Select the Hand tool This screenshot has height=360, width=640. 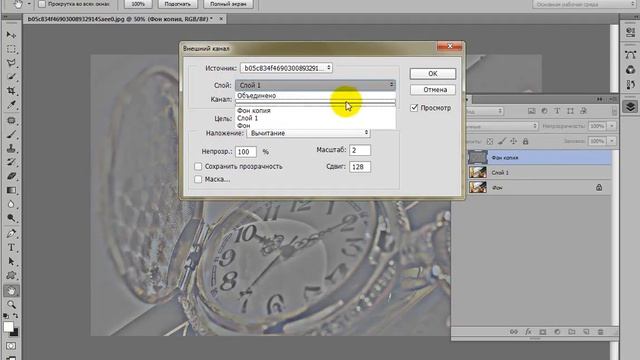(x=11, y=291)
